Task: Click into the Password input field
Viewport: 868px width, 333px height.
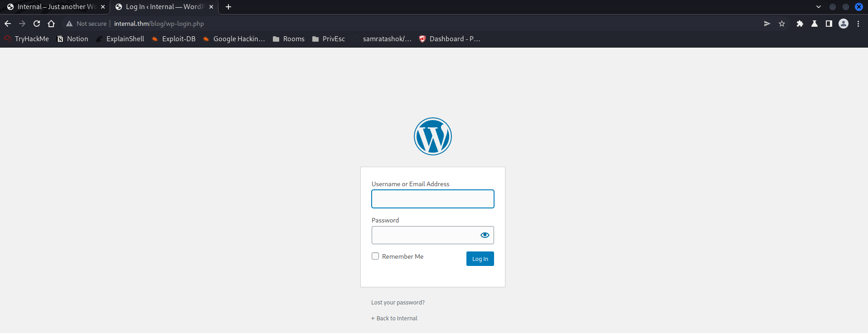Action: 424,235
